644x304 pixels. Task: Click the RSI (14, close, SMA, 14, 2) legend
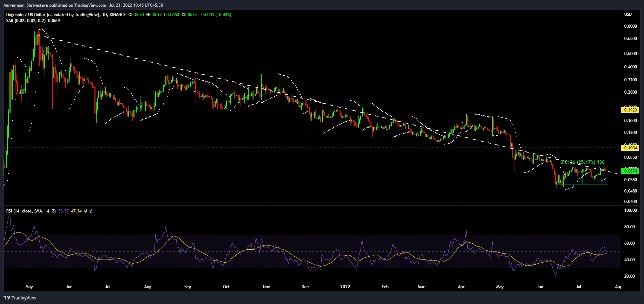point(31,211)
